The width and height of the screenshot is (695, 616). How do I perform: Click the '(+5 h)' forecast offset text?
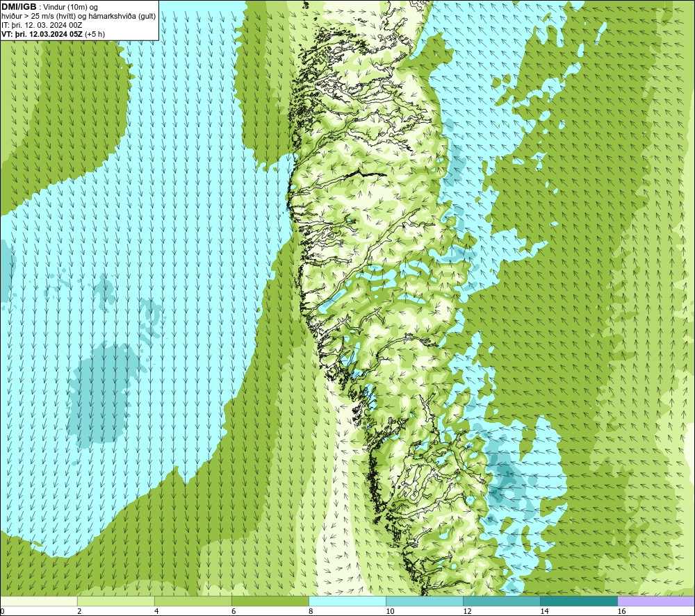click(95, 34)
